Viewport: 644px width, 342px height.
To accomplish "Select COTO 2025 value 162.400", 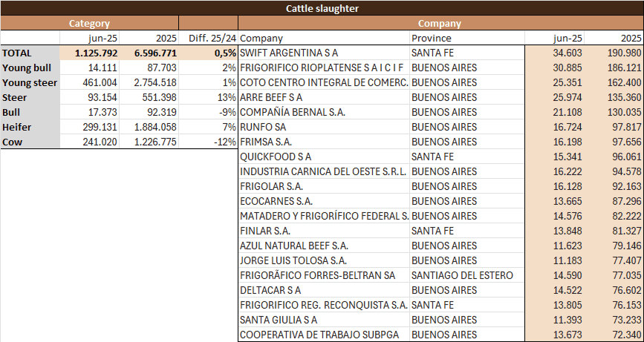I will 614,82.
